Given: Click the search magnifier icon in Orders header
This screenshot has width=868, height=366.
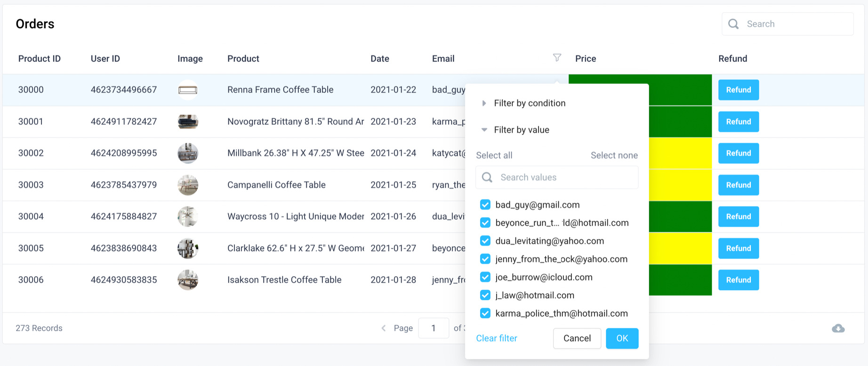Looking at the screenshot, I should tap(733, 24).
